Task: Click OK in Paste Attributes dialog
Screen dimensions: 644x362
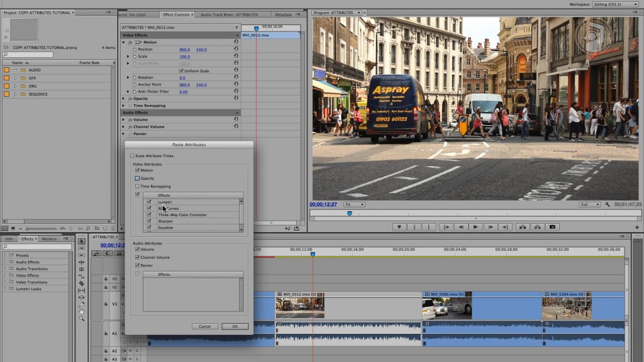Action: (x=235, y=326)
